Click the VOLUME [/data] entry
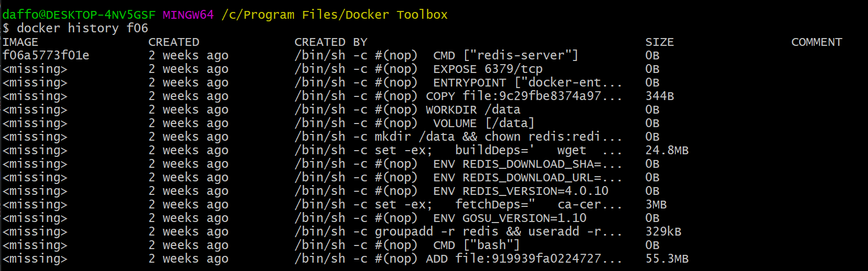Screen dimensions: 868x271 point(483,123)
